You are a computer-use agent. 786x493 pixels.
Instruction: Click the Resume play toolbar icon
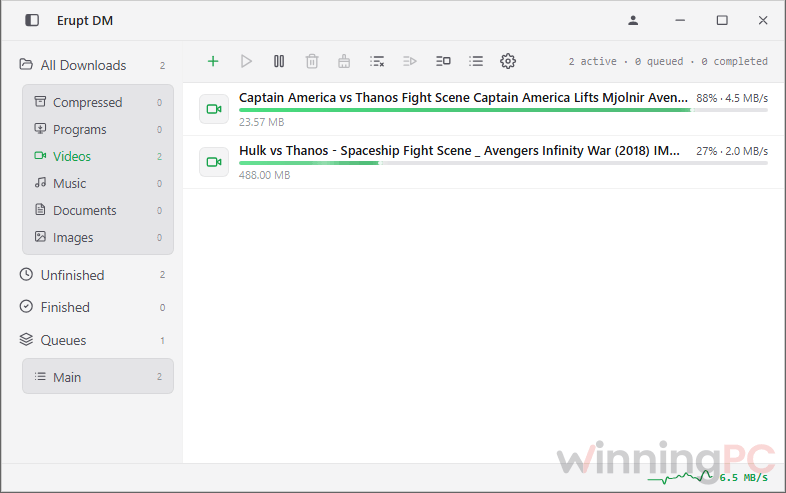[246, 61]
